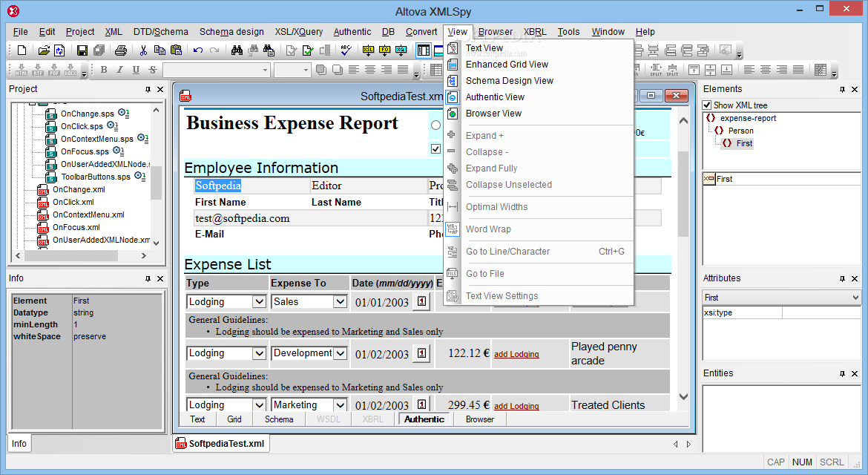Reload the current file icon

tap(59, 50)
